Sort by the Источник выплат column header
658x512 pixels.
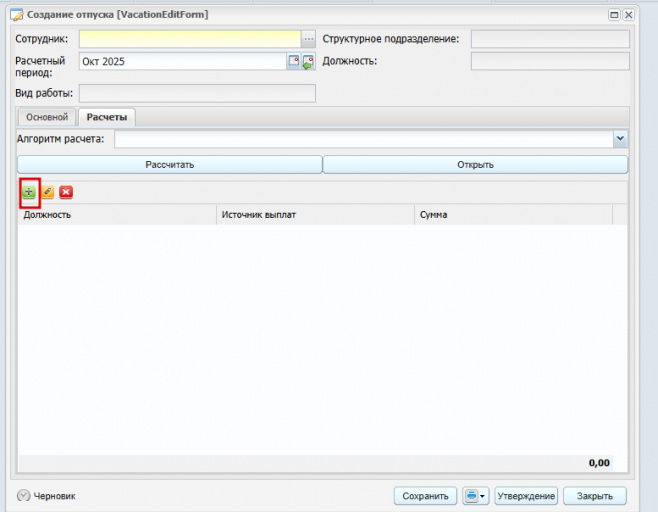(x=316, y=215)
